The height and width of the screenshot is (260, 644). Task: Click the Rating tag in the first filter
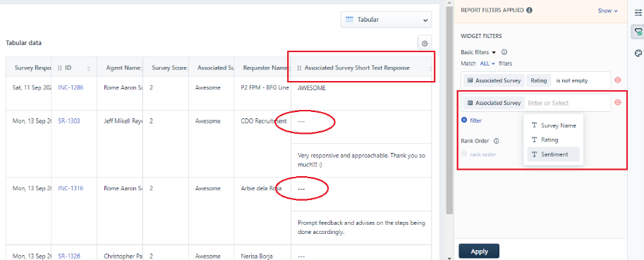pos(538,80)
